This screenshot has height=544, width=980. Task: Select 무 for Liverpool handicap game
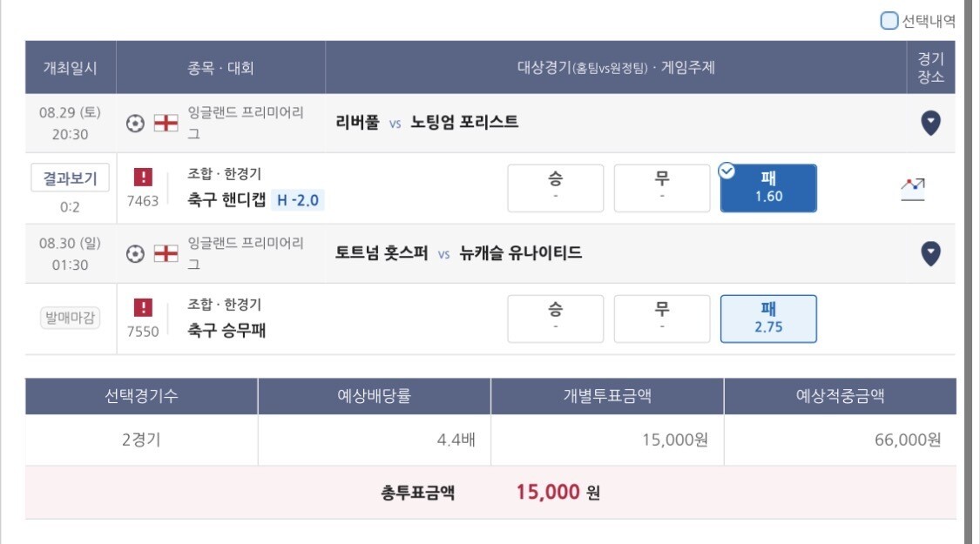tap(662, 188)
